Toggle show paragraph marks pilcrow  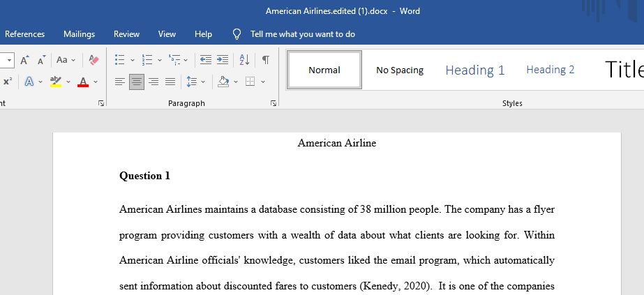tap(266, 60)
